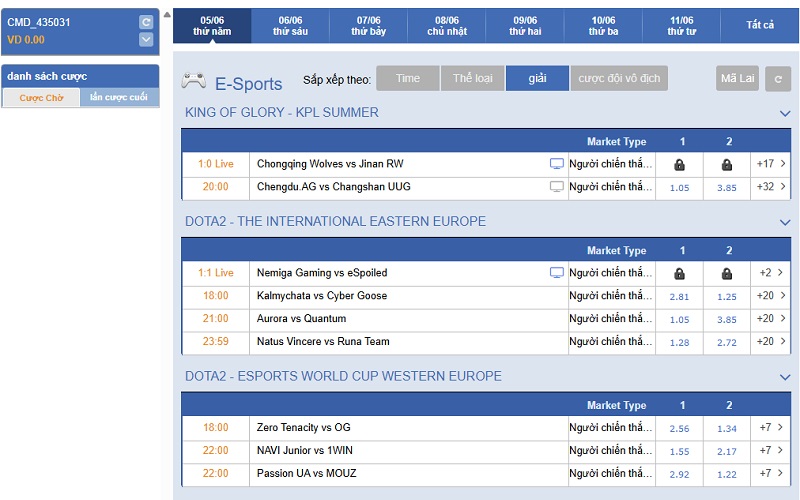The image size is (800, 500).
Task: Bet on Kalmychata at odds 2.81
Action: point(679,296)
